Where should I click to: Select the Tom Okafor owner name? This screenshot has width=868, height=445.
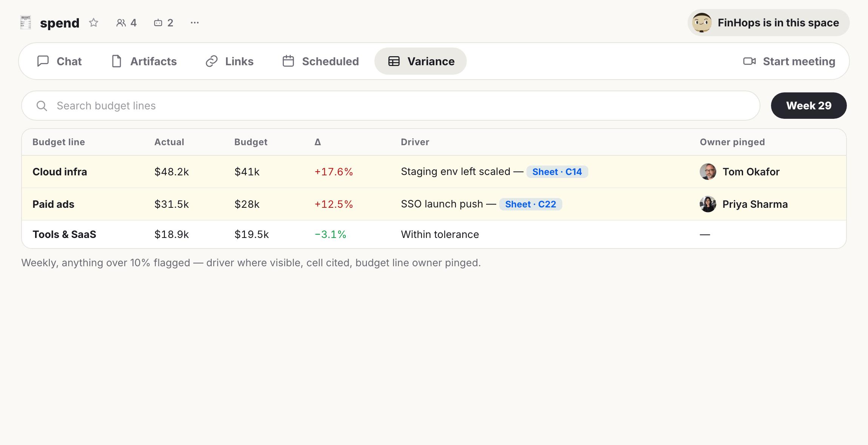point(751,172)
